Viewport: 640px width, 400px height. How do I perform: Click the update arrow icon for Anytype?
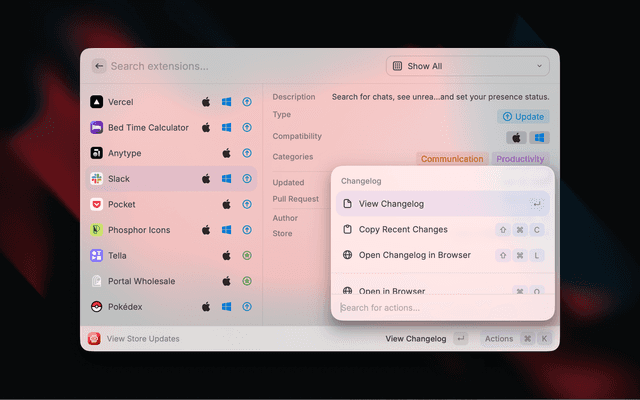coord(246,153)
